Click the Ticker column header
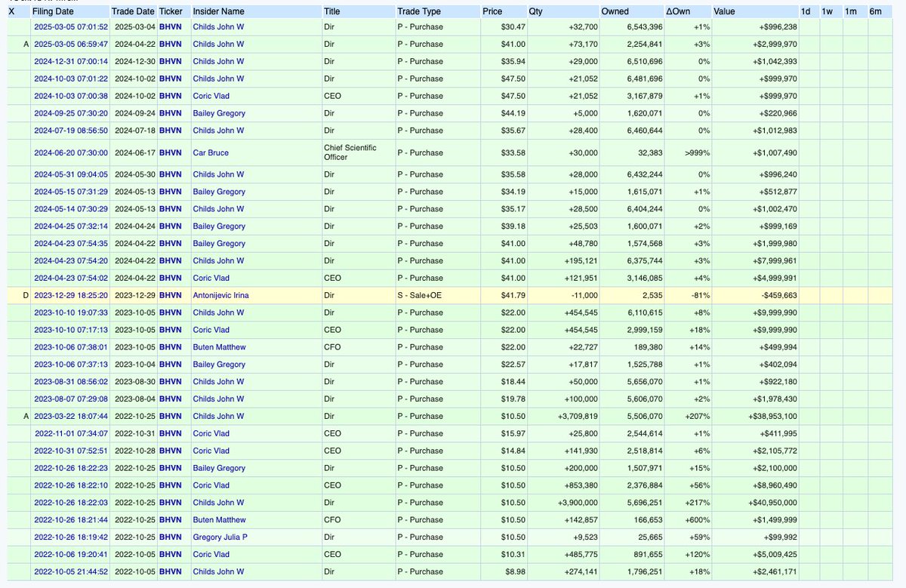 point(171,11)
